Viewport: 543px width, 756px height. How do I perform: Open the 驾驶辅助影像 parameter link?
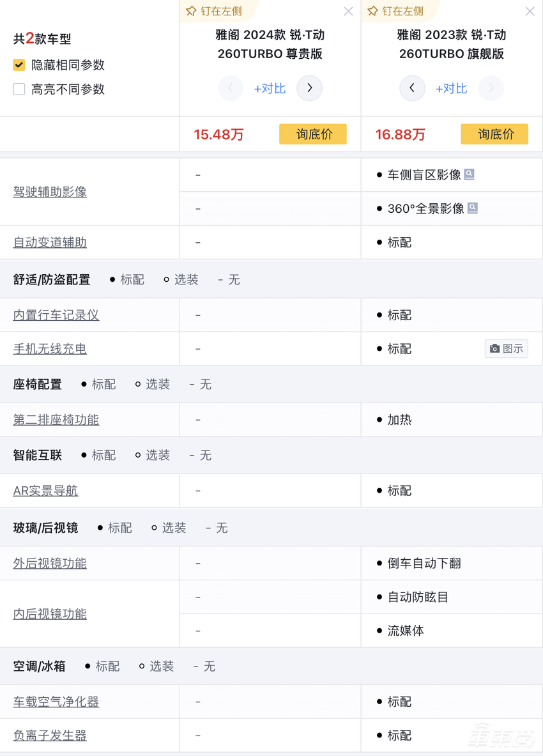click(x=50, y=191)
